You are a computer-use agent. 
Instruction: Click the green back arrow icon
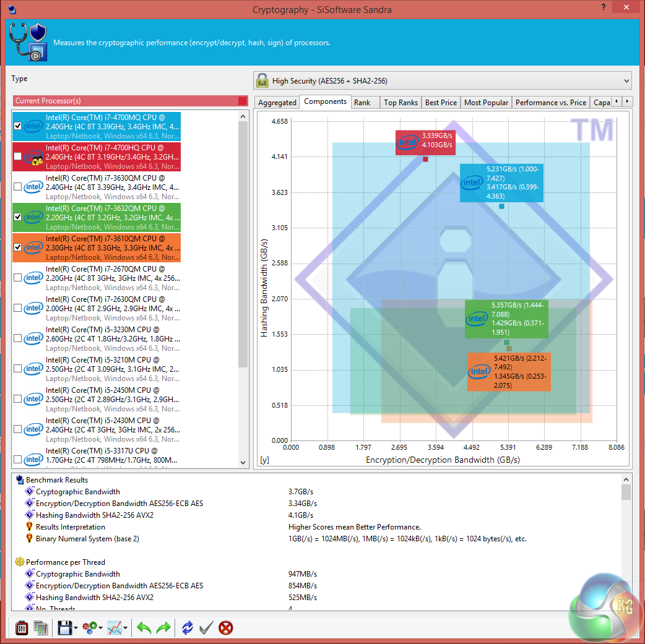point(144,628)
